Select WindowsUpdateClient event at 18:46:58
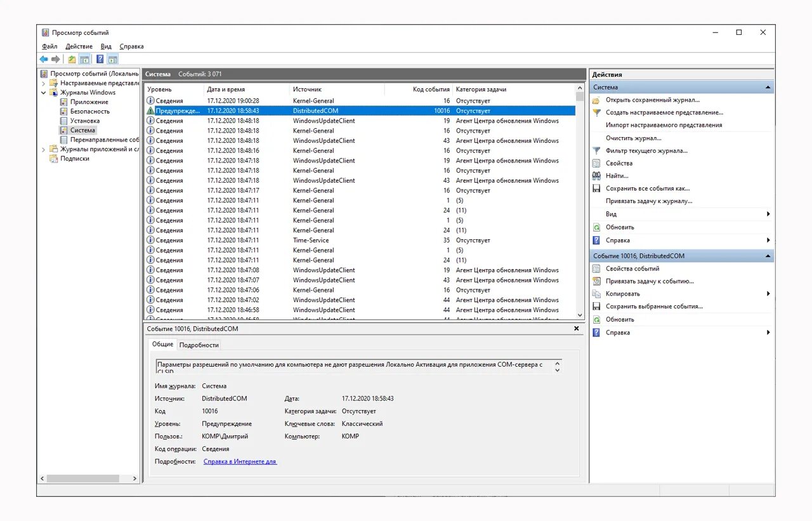This screenshot has width=812, height=521. (360, 310)
